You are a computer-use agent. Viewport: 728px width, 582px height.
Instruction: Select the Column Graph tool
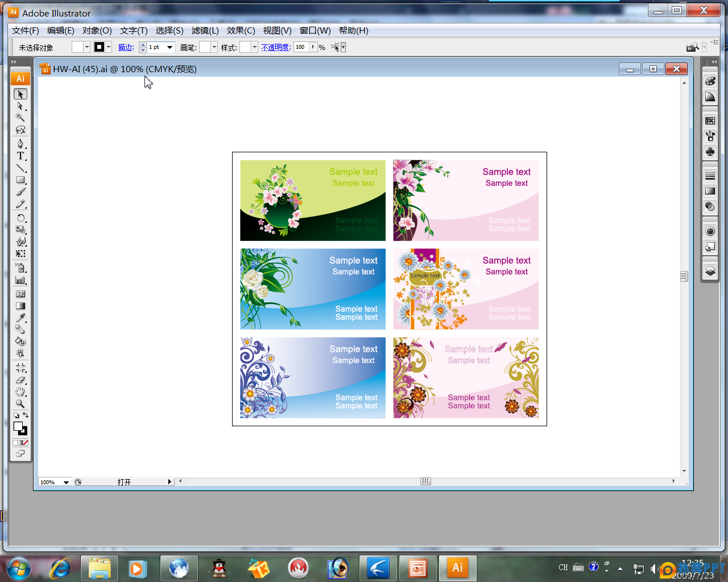[20, 280]
